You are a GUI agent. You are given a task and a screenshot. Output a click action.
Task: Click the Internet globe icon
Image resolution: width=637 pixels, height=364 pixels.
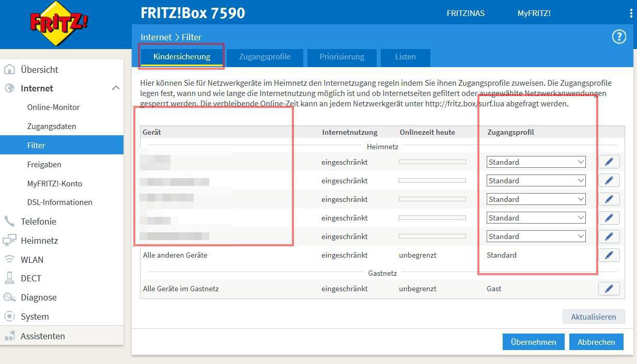pyautogui.click(x=9, y=88)
